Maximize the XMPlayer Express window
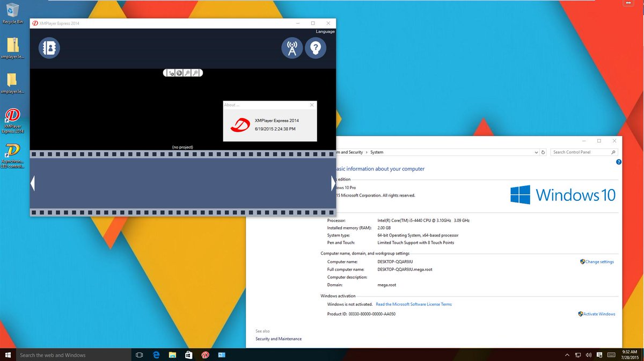Screen dimensions: 644x361 coord(313,23)
